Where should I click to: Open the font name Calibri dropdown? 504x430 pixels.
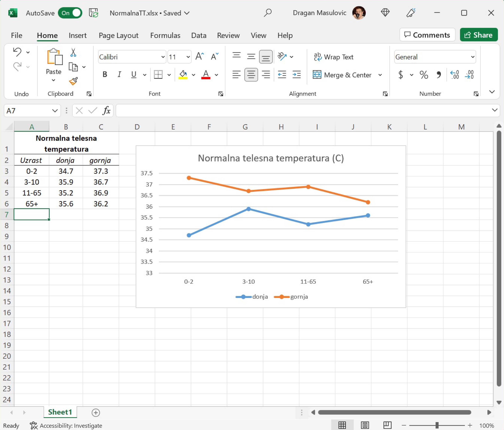163,57
